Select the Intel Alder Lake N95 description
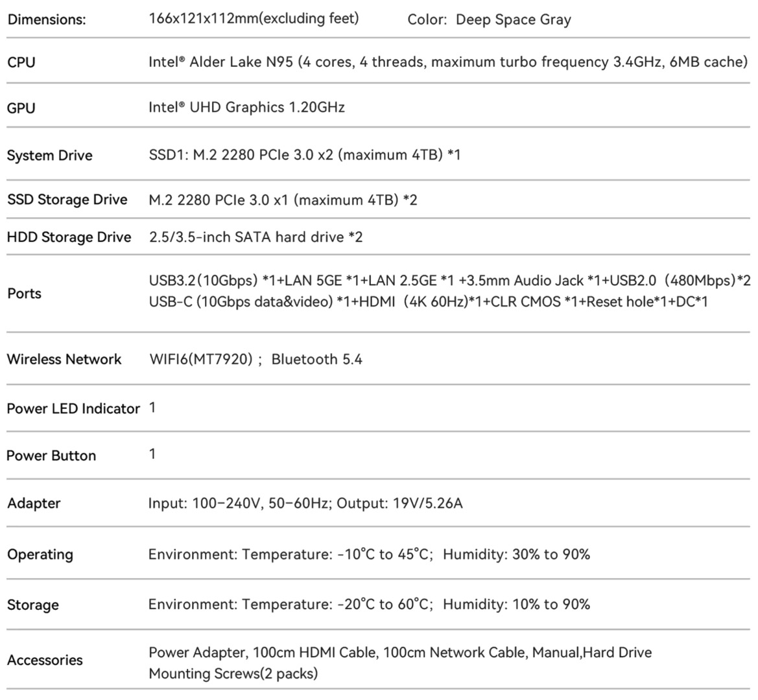 pyautogui.click(x=448, y=62)
